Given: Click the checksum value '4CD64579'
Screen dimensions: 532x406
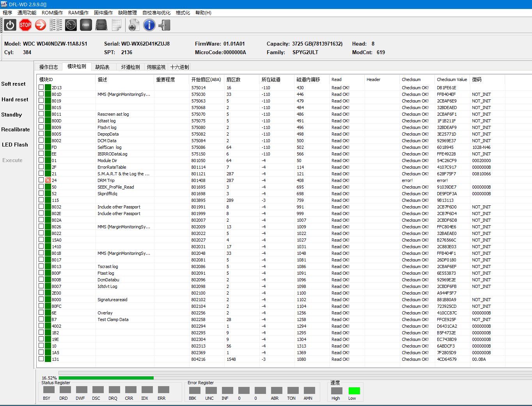Looking at the screenshot, I should [x=447, y=359].
